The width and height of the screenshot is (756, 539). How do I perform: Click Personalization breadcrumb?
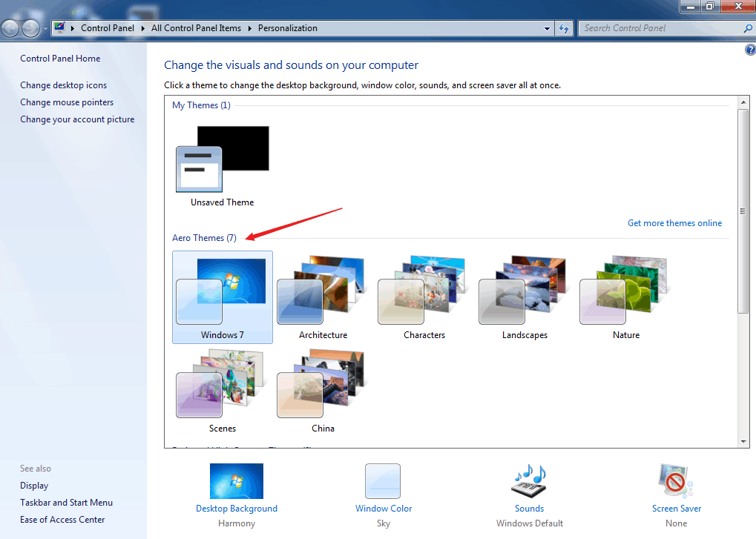(x=287, y=28)
